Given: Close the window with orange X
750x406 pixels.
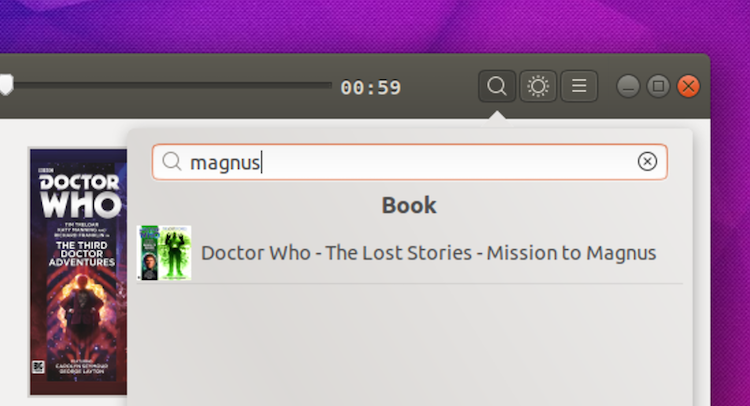Looking at the screenshot, I should [688, 87].
